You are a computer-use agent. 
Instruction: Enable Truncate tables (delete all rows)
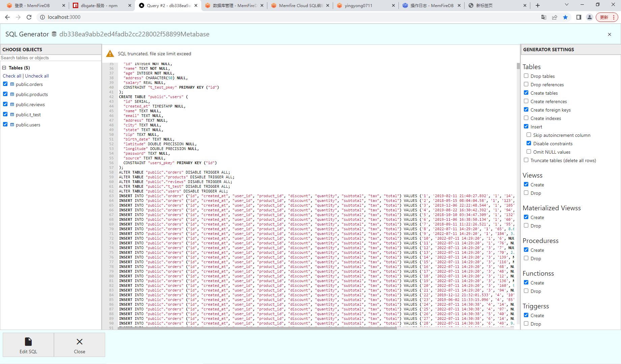(526, 160)
